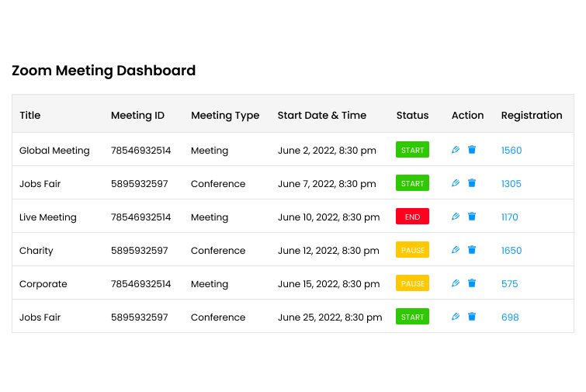Click Meeting type cell in Live Meeting row

210,217
